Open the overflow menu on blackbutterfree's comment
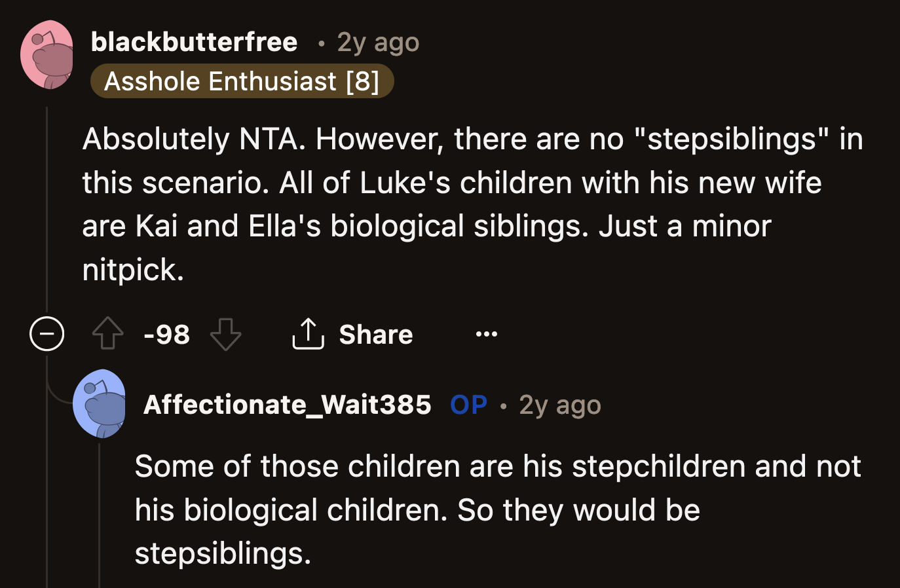The height and width of the screenshot is (588, 900). (486, 333)
